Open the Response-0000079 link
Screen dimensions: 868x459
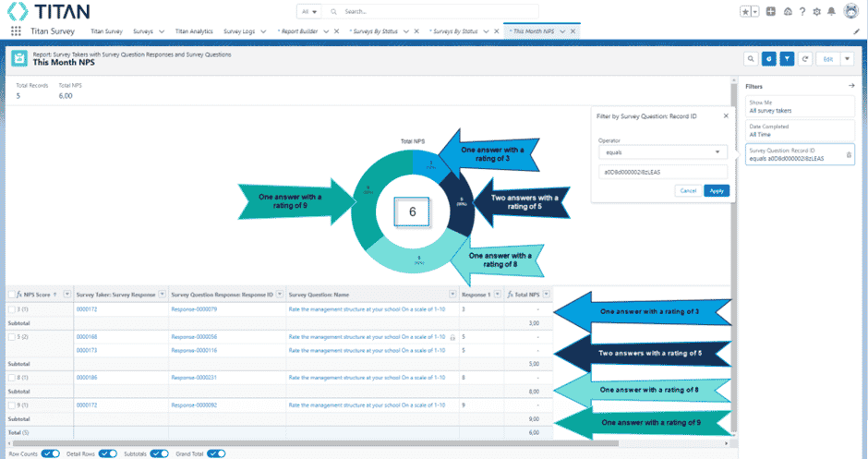[x=194, y=309]
